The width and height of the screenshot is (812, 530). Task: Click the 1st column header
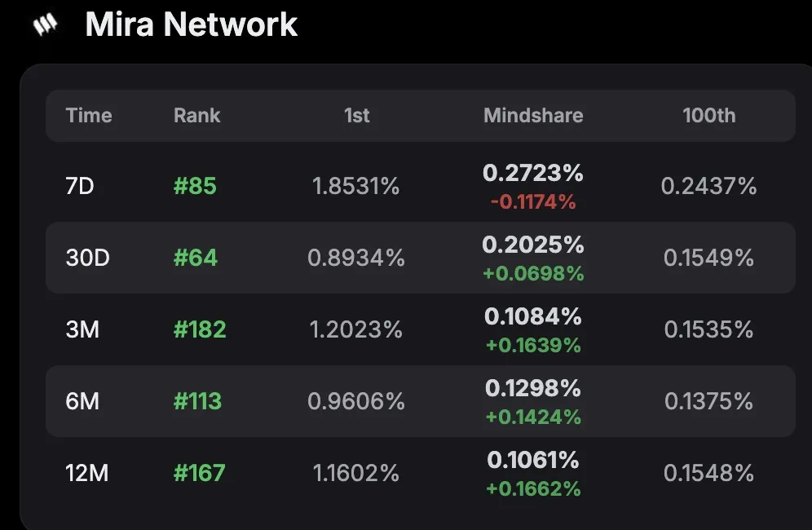357,116
